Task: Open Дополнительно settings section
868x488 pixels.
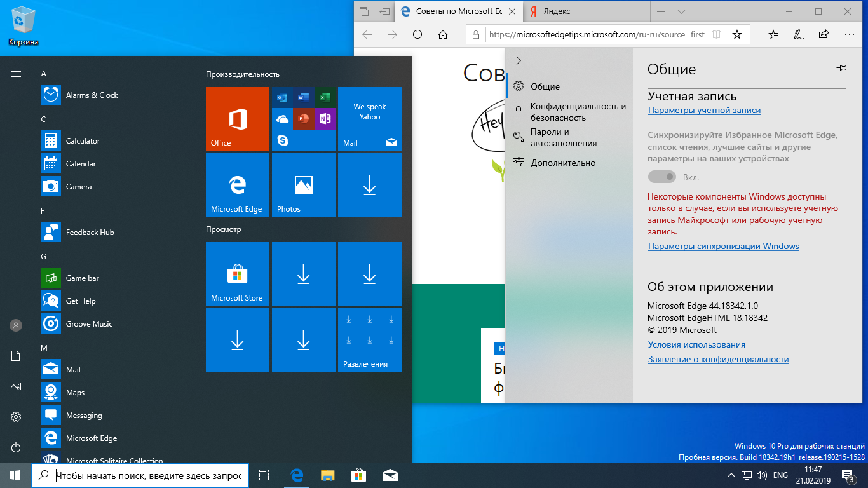Action: (569, 163)
